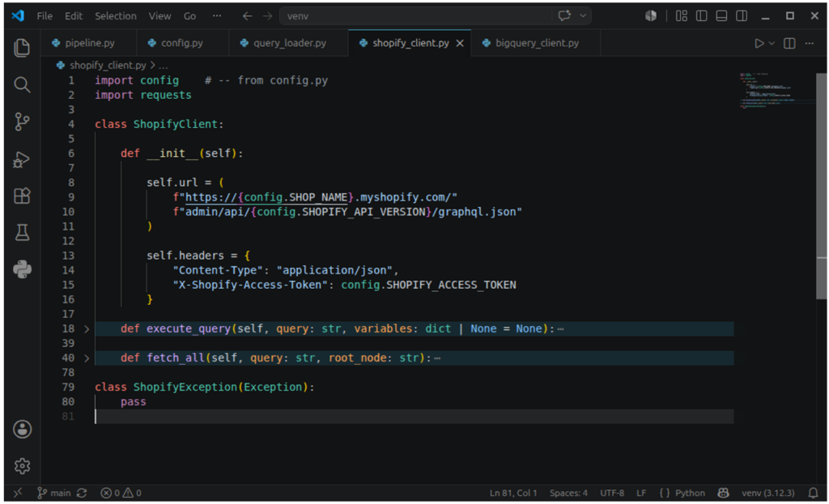The width and height of the screenshot is (829, 504).
Task: Open the Copilot chat icon in title bar
Action: pos(564,16)
